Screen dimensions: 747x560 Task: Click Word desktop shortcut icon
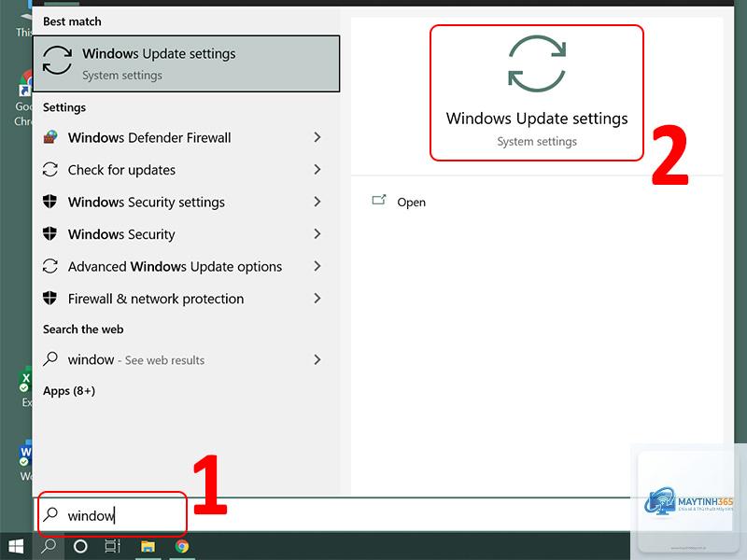click(x=25, y=455)
